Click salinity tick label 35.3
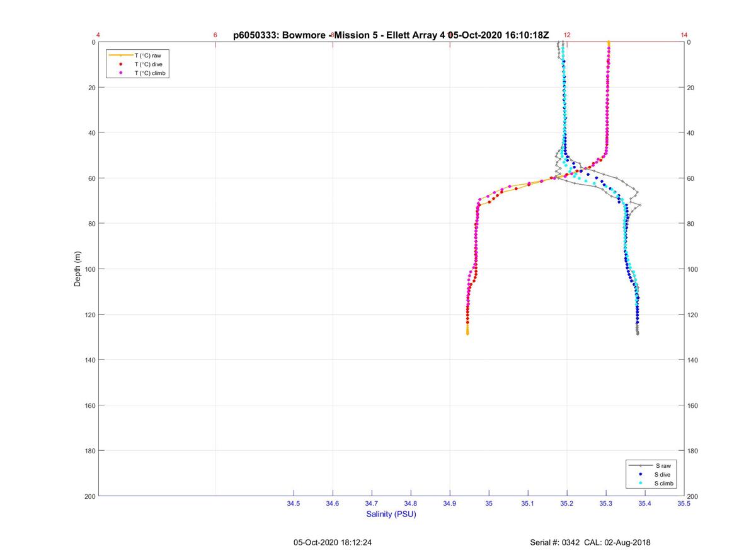Viewport: 756px width, 558px height. pos(606,504)
